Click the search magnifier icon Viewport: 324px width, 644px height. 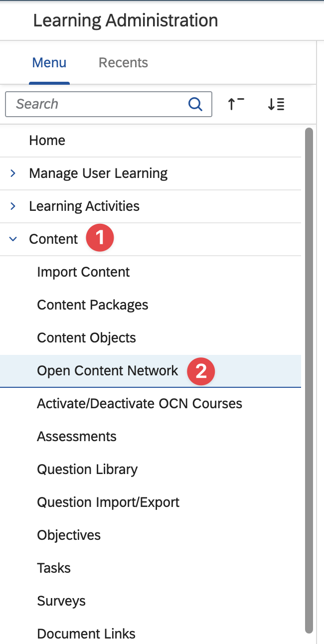[x=195, y=104]
